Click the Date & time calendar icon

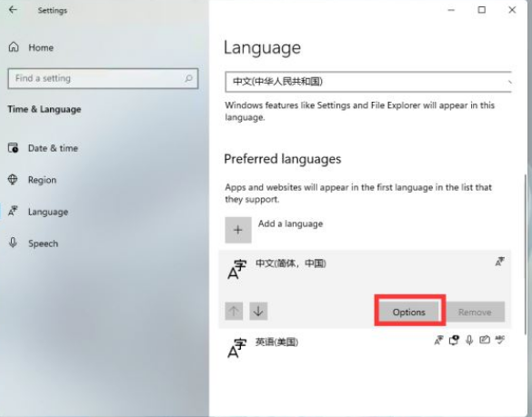point(14,148)
